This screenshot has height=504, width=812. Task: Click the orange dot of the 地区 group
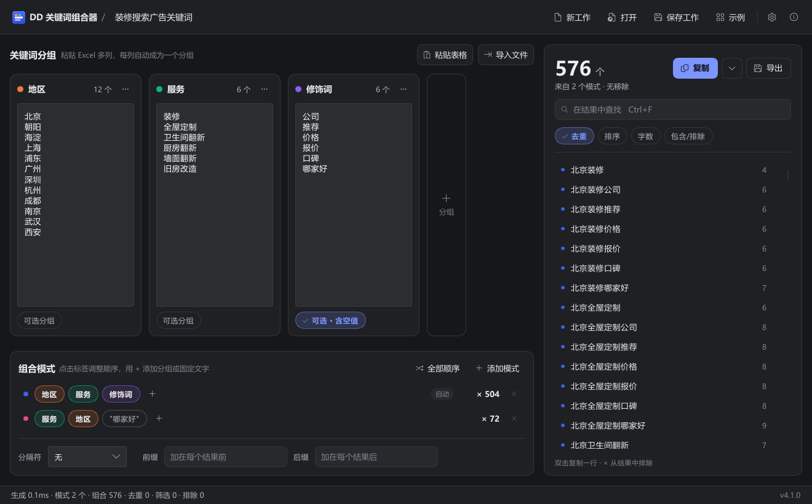click(x=20, y=89)
